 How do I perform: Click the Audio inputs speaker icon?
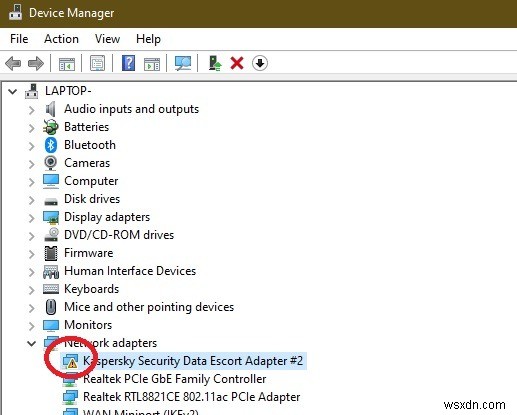(50, 109)
